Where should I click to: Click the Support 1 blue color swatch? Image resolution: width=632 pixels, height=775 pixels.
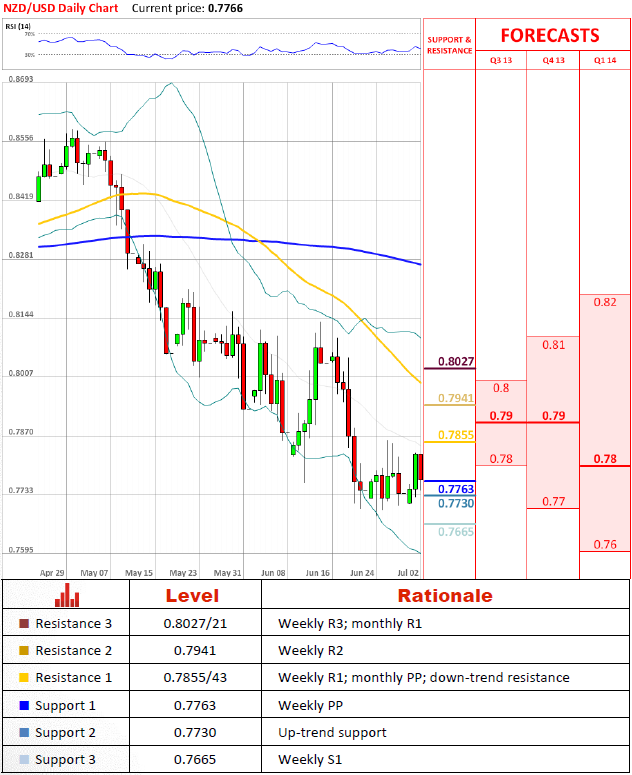tap(24, 705)
